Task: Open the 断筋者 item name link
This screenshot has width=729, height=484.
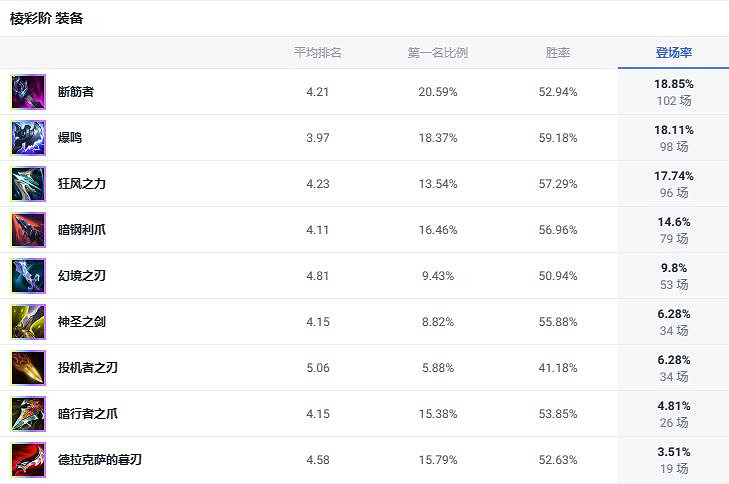Action: point(76,92)
